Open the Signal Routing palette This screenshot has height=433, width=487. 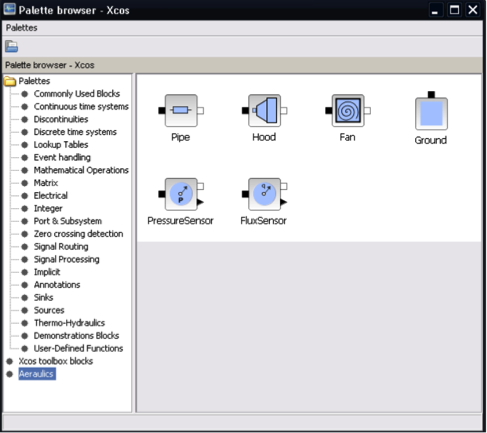pyautogui.click(x=61, y=246)
